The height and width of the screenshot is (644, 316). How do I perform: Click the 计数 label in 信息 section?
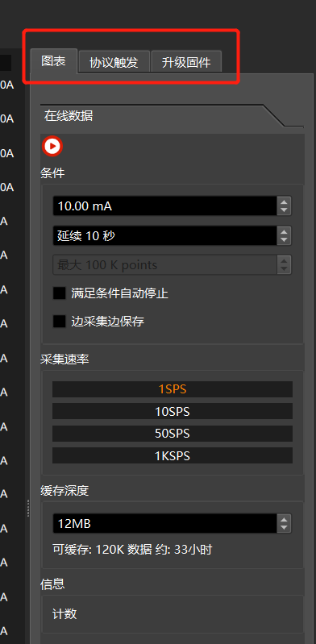tap(64, 614)
